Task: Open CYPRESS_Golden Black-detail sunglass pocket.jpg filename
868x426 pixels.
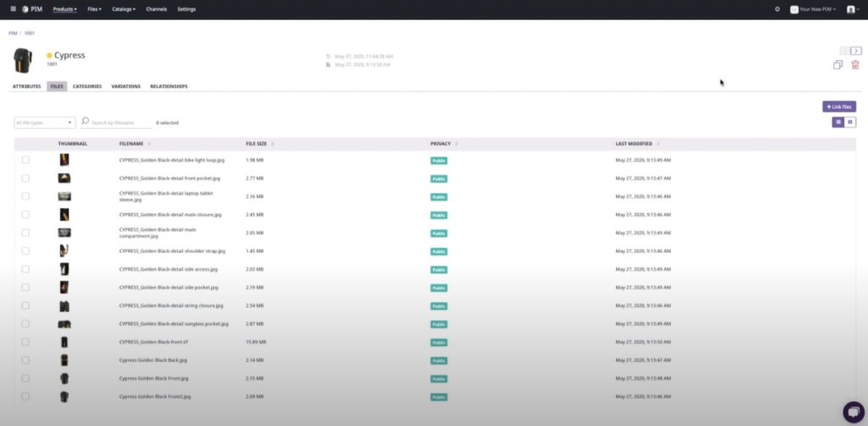Action: 174,324
